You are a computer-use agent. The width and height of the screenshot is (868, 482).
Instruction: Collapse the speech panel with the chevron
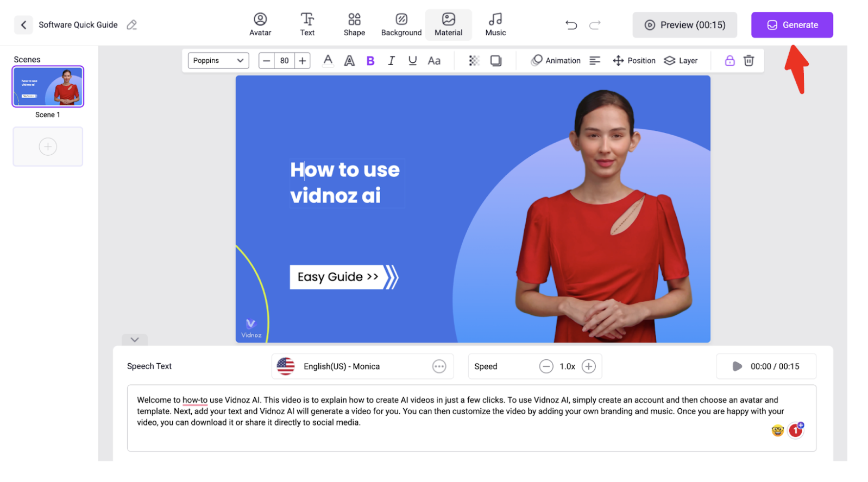135,340
